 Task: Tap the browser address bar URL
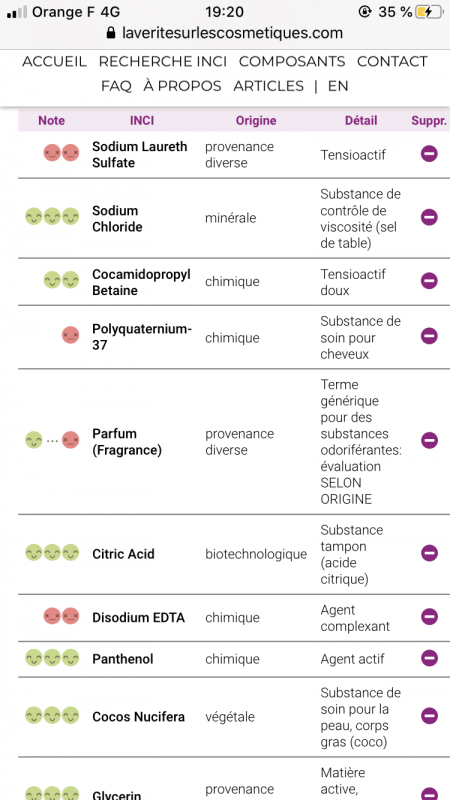click(x=225, y=33)
